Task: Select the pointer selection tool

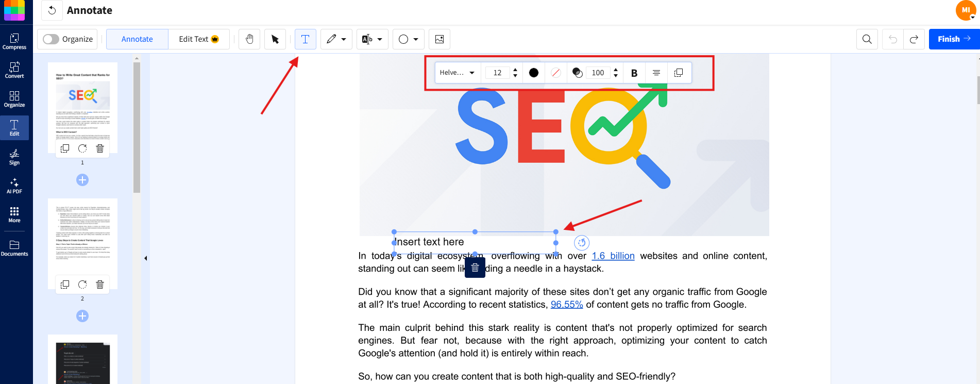Action: tap(275, 39)
